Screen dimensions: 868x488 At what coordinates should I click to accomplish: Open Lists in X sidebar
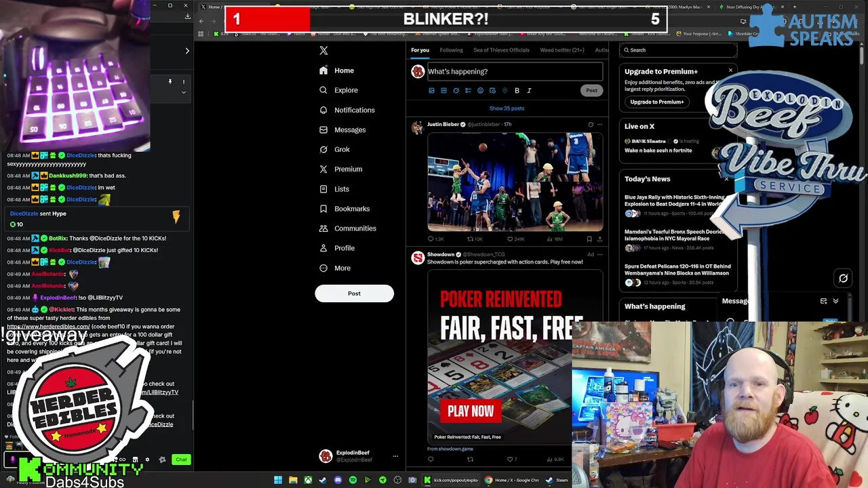(334, 189)
